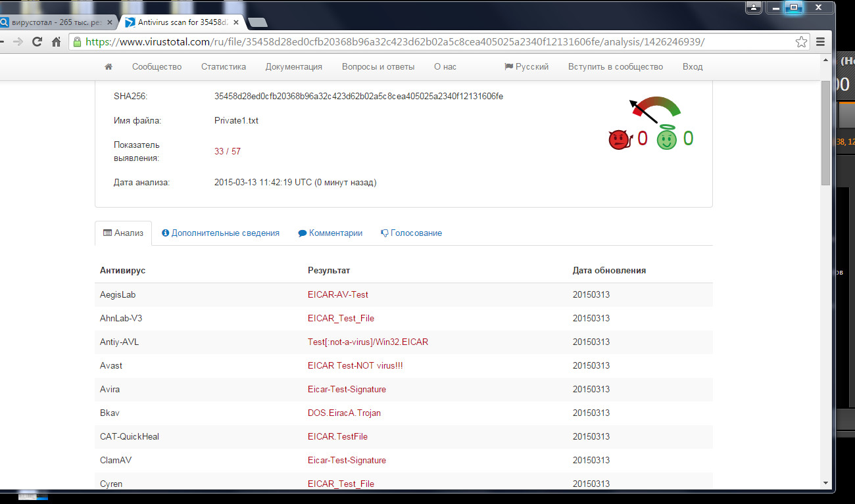Select the Анализ tab
The image size is (855, 504).
(x=124, y=233)
